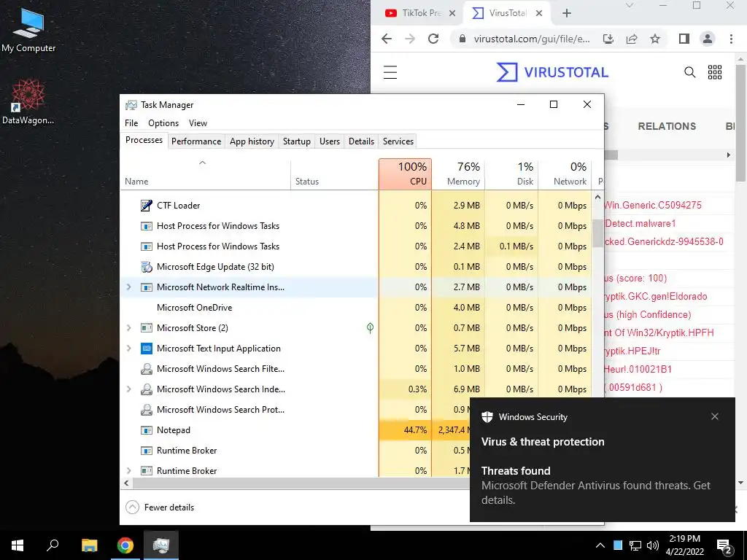
Task: Click the taskbar search icon
Action: point(53,545)
